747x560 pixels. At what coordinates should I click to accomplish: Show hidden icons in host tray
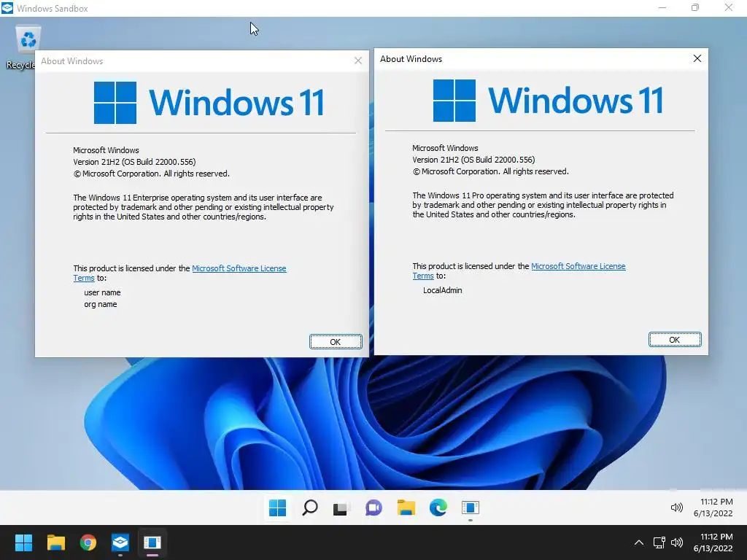(639, 542)
